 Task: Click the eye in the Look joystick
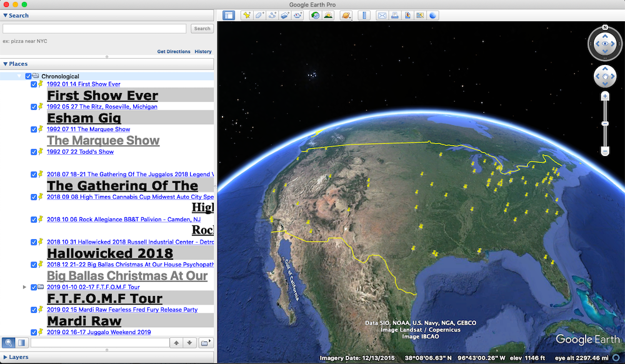[x=605, y=44]
